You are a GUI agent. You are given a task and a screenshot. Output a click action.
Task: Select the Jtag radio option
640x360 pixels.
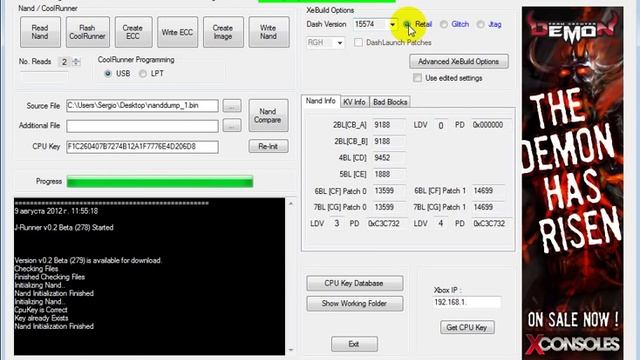click(480, 24)
